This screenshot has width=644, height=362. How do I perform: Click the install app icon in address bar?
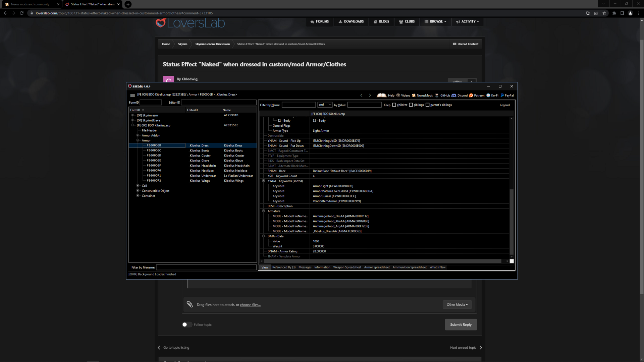click(x=588, y=13)
